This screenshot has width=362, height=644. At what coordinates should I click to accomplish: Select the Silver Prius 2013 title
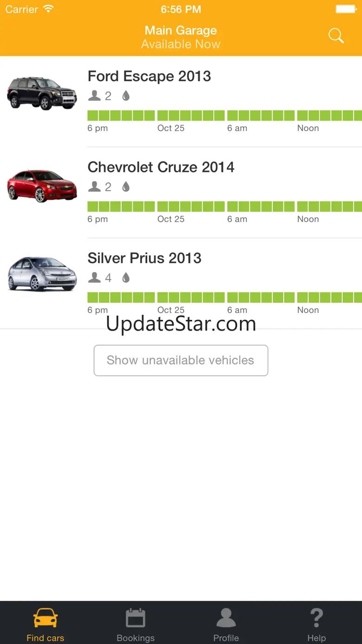(x=144, y=258)
